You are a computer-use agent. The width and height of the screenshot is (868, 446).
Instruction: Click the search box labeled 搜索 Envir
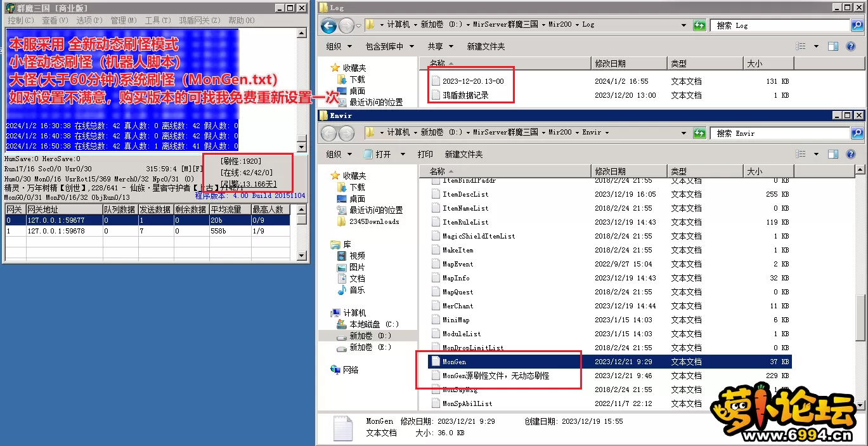pos(781,133)
